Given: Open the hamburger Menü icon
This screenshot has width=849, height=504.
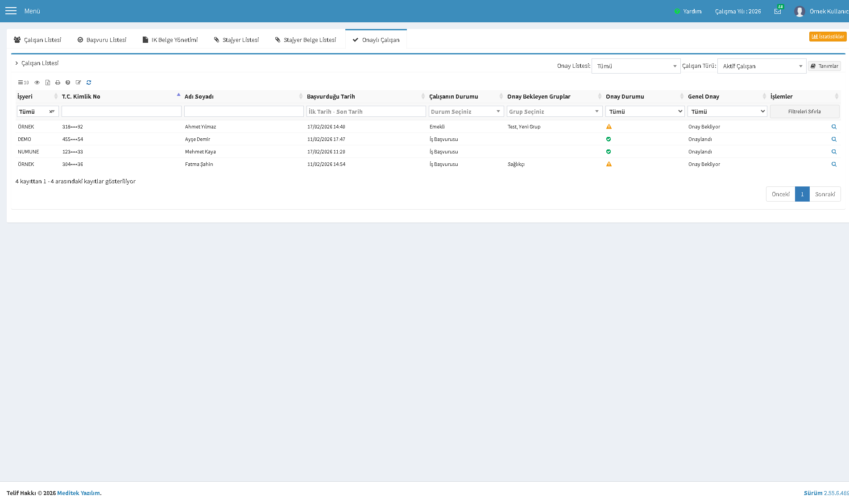Looking at the screenshot, I should (x=11, y=11).
